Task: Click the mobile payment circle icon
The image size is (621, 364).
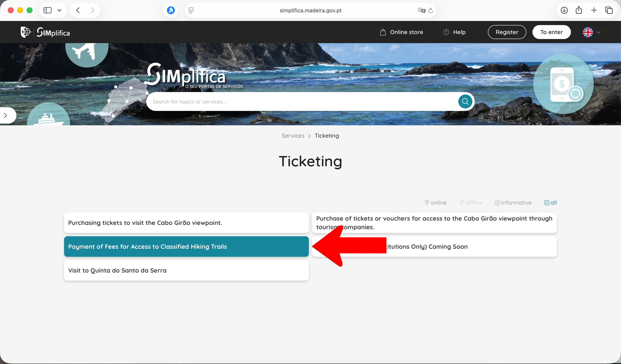Action: [x=563, y=84]
